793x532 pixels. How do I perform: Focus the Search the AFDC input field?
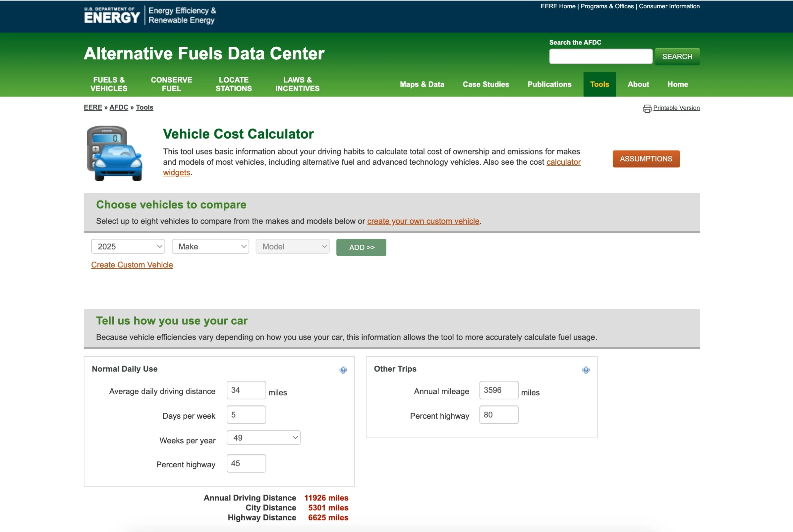pyautogui.click(x=600, y=56)
